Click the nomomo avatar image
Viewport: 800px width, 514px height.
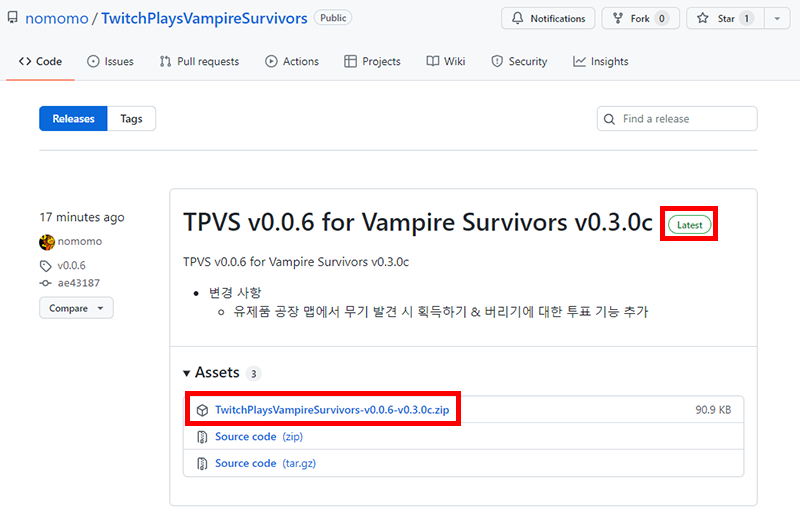(x=47, y=242)
